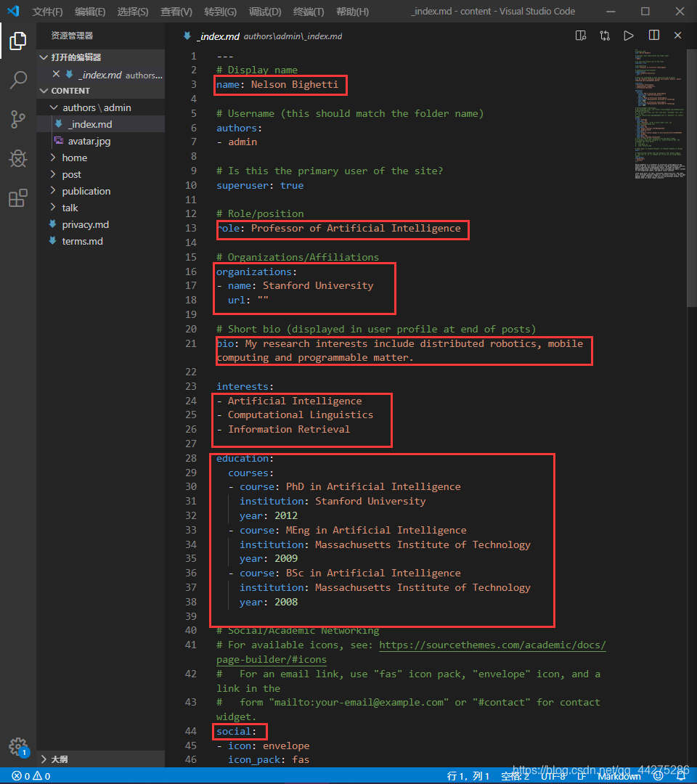Click the open changes compare icon
The image size is (697, 784).
click(605, 36)
